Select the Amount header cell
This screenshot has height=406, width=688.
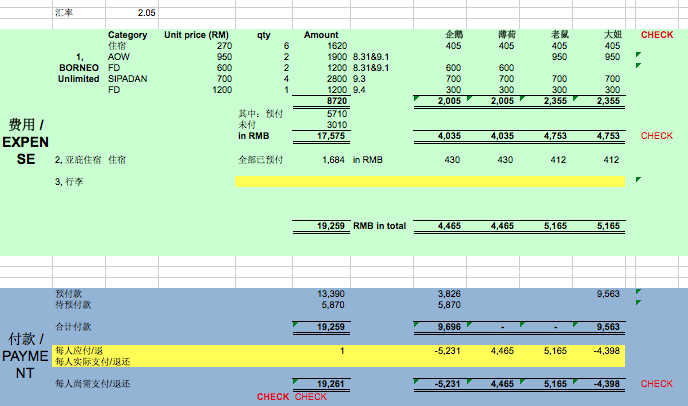[321, 35]
